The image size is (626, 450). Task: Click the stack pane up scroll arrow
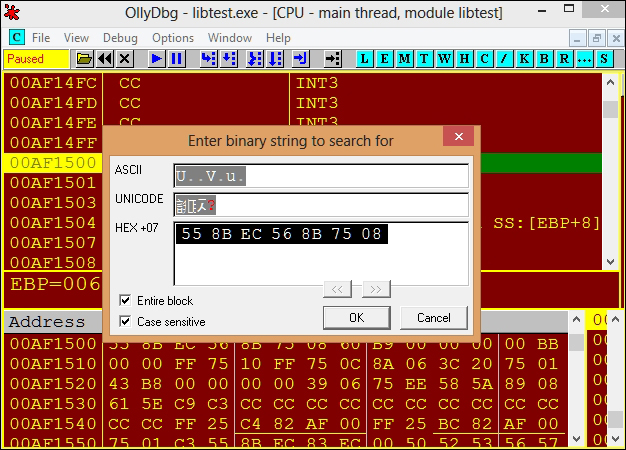point(615,319)
